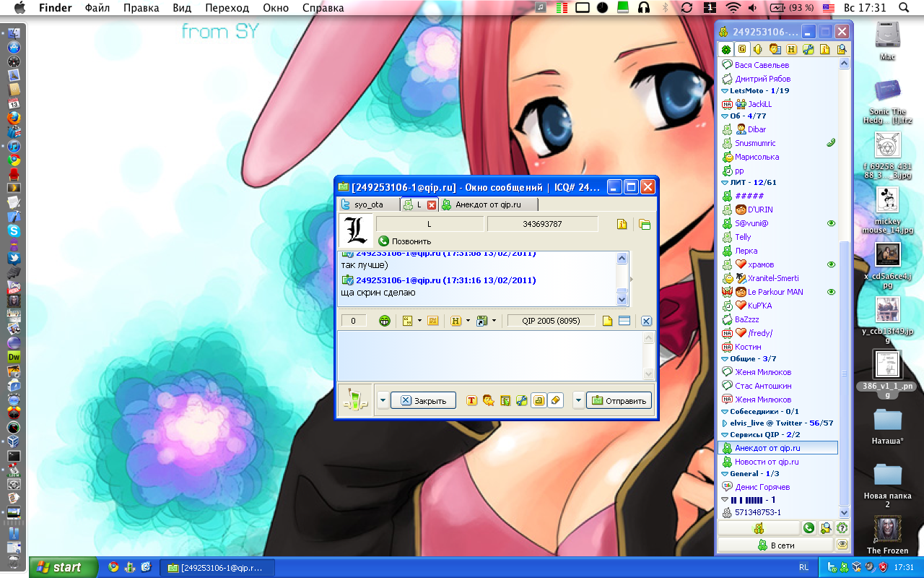Click the favorite contact star icon
This screenshot has height=578, width=924.
click(489, 400)
